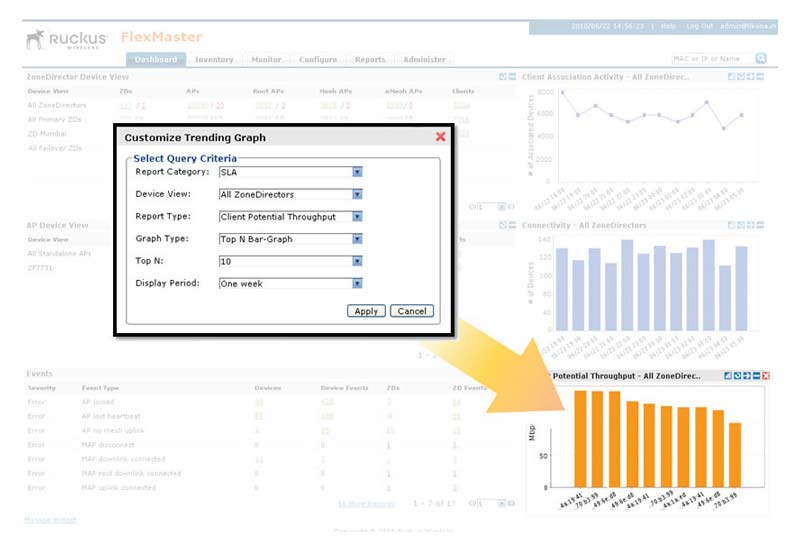Open the Report Category dropdown showing SLA
The width and height of the screenshot is (800, 549).
(x=290, y=172)
